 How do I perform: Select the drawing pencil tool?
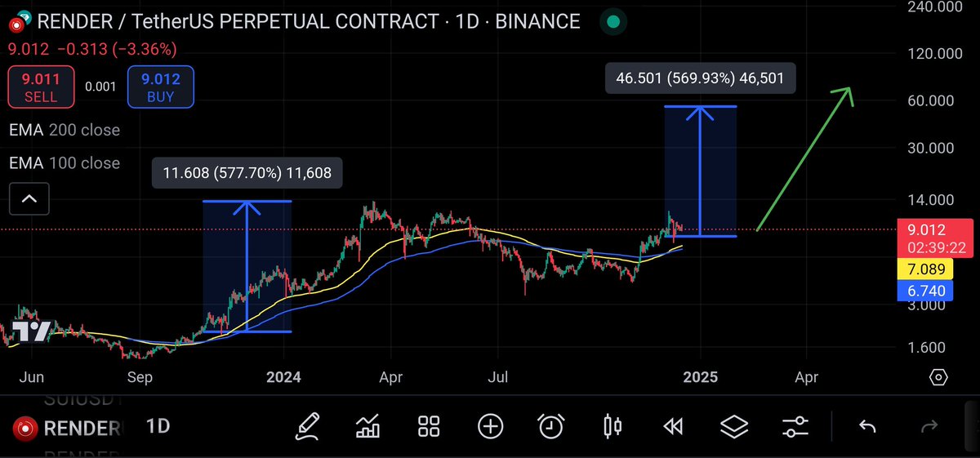pos(307,426)
